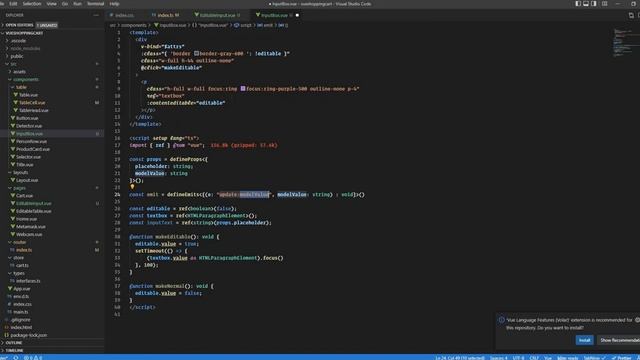Collapse the VUESHOPPINGCART project root
Viewport: 640px width, 360px height.
pos(24,33)
